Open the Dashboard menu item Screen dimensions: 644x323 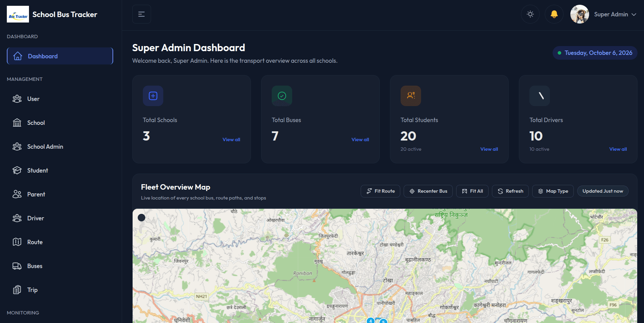coord(60,56)
